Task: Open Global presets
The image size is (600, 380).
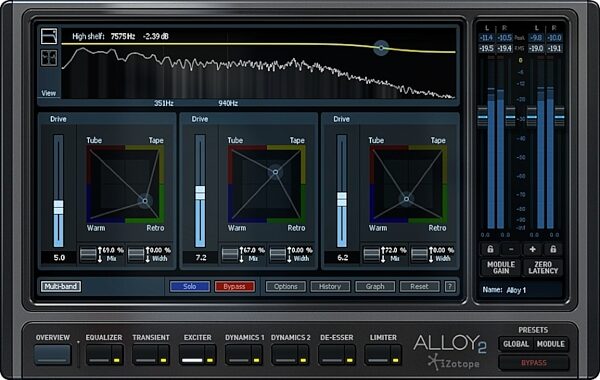Action: pos(516,344)
